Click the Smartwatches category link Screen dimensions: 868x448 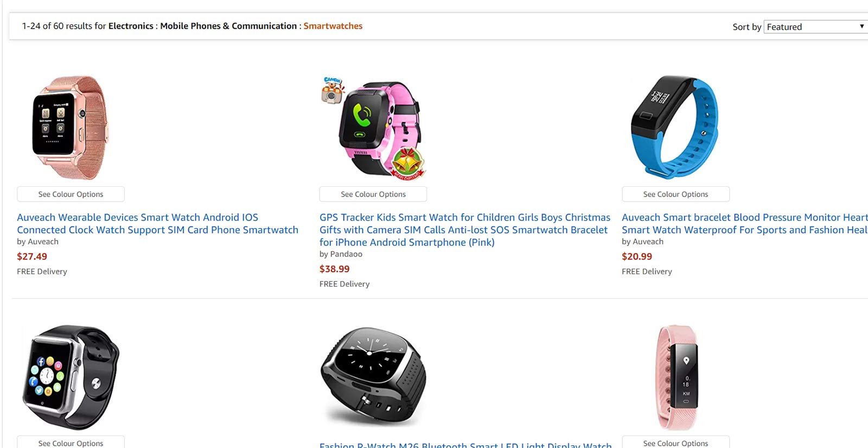click(333, 26)
